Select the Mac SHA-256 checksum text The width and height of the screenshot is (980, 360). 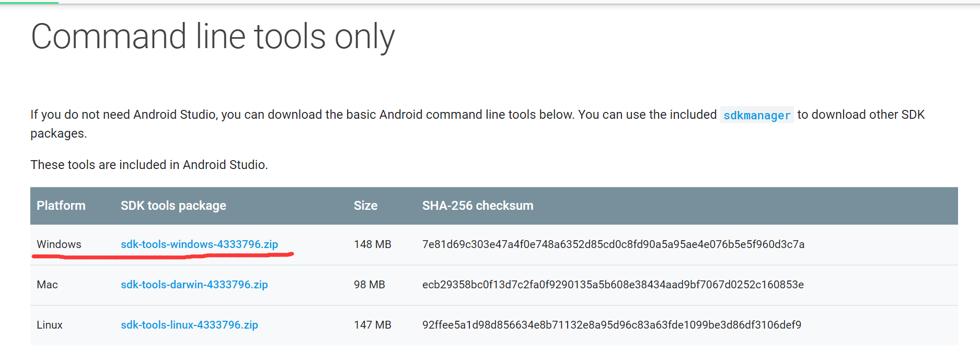613,285
